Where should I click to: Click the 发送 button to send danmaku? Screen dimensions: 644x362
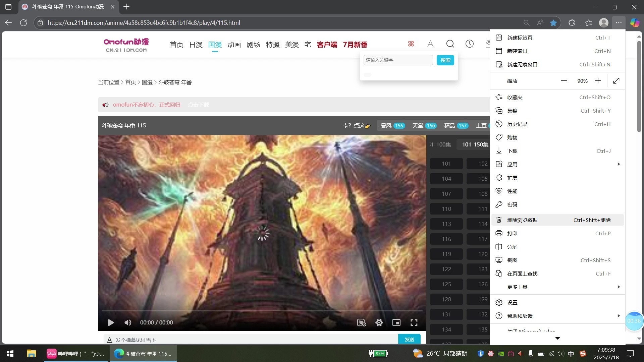coord(409,339)
